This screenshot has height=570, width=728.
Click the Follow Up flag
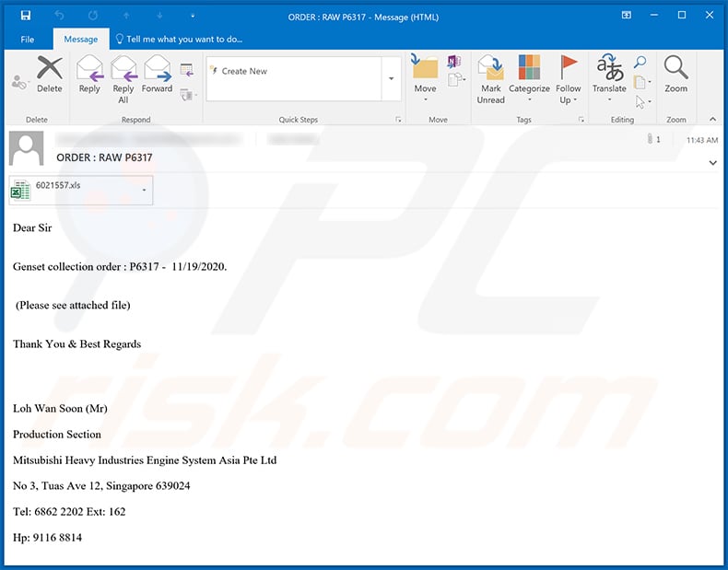click(x=569, y=80)
